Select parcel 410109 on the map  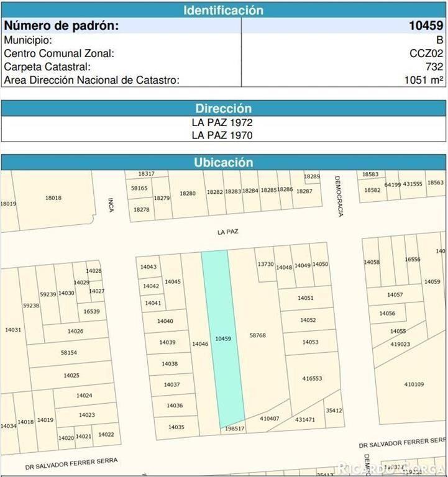click(x=414, y=384)
